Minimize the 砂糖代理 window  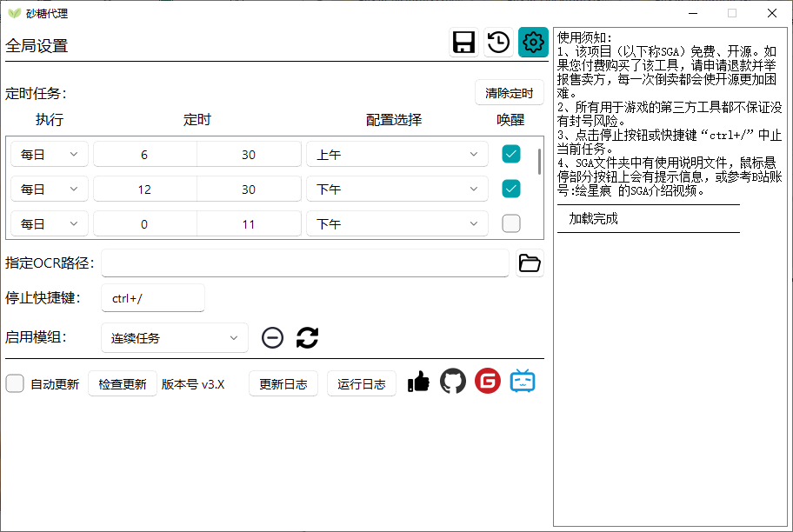coord(693,13)
